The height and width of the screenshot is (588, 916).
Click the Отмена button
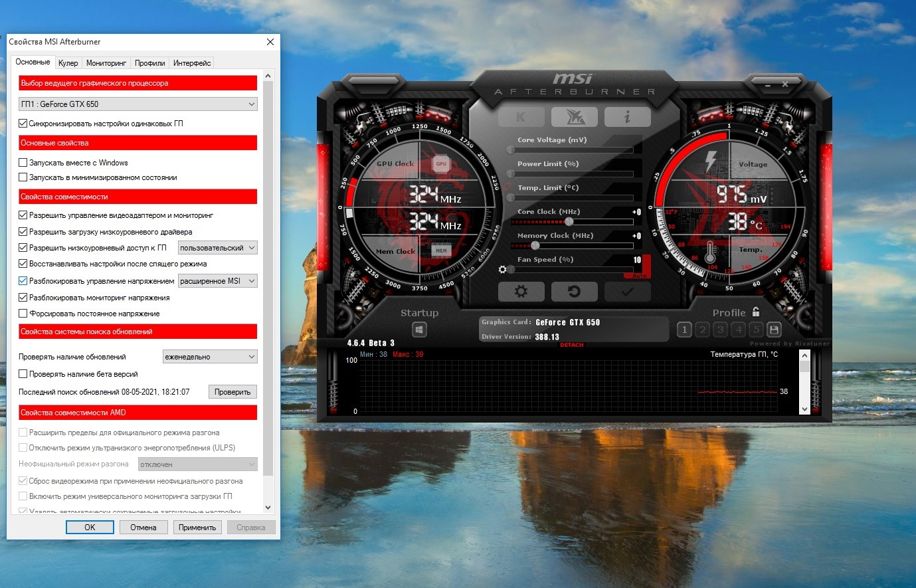(x=143, y=528)
